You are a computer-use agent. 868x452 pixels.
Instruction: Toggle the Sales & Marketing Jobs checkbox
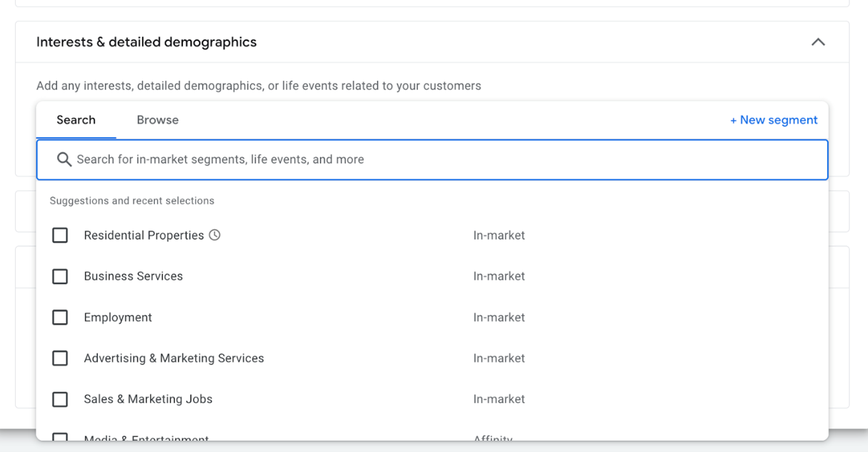[x=60, y=399]
